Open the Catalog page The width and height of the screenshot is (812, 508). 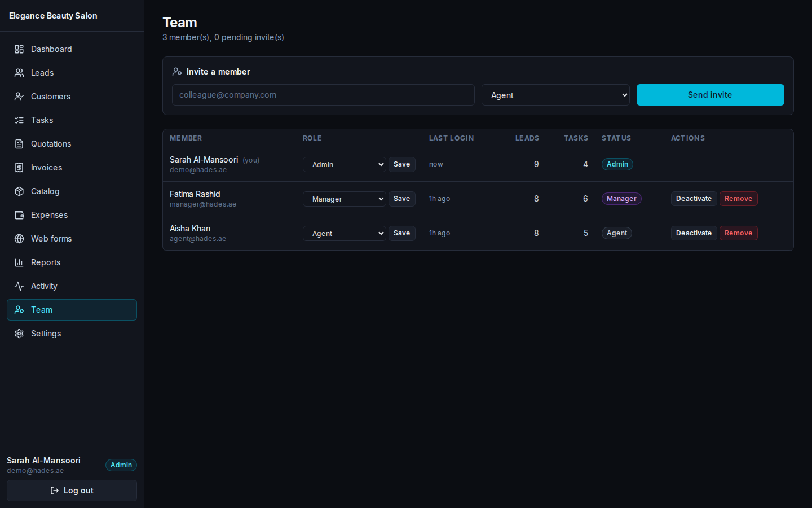coord(72,191)
